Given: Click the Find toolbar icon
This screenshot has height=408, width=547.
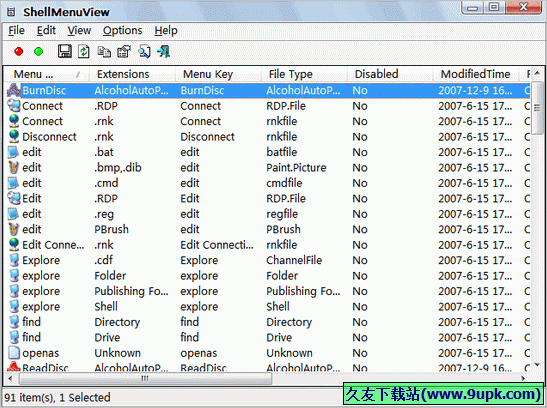Looking at the screenshot, I should pyautogui.click(x=144, y=52).
